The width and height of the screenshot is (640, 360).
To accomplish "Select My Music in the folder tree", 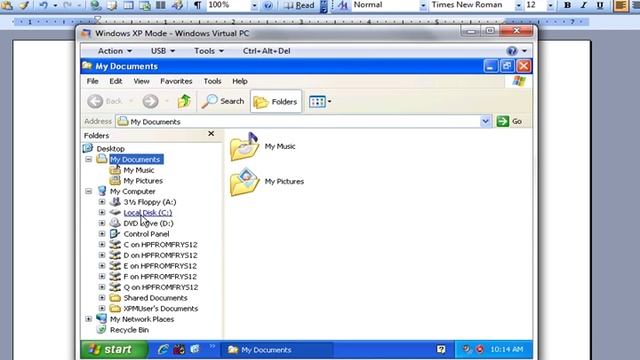I will pyautogui.click(x=139, y=170).
